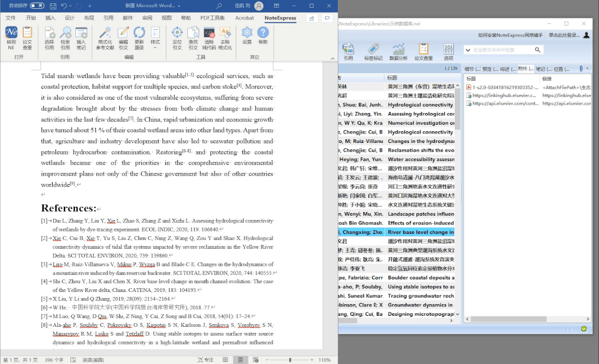Click the search magnifier in Word title bar
Image resolution: width=599 pixels, height=364 pixels.
219,6
